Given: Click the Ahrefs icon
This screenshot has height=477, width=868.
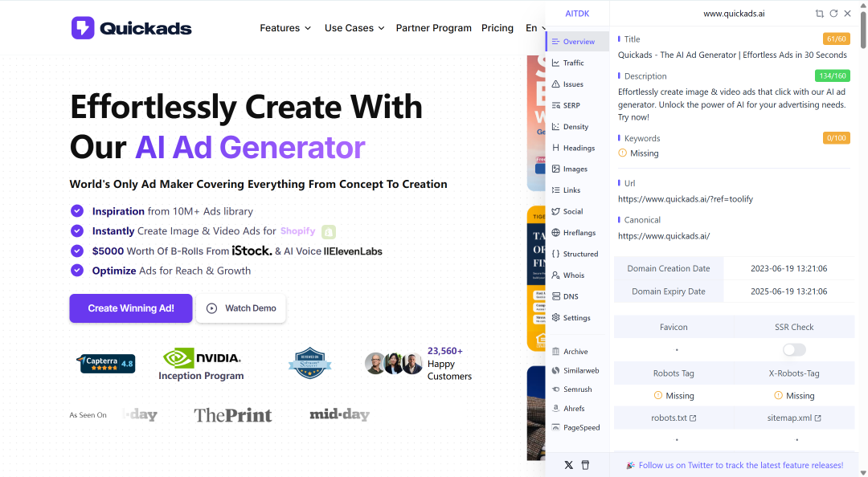Looking at the screenshot, I should 556,409.
